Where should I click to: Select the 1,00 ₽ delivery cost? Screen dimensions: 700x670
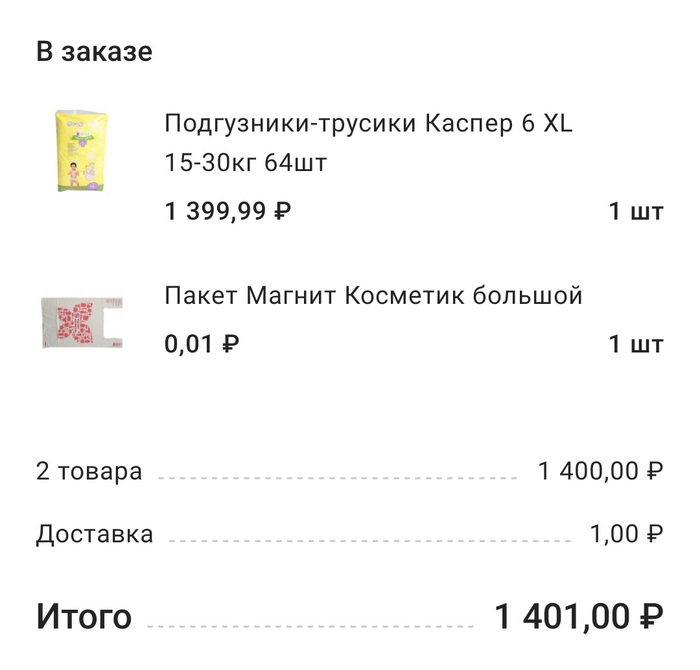click(x=627, y=534)
